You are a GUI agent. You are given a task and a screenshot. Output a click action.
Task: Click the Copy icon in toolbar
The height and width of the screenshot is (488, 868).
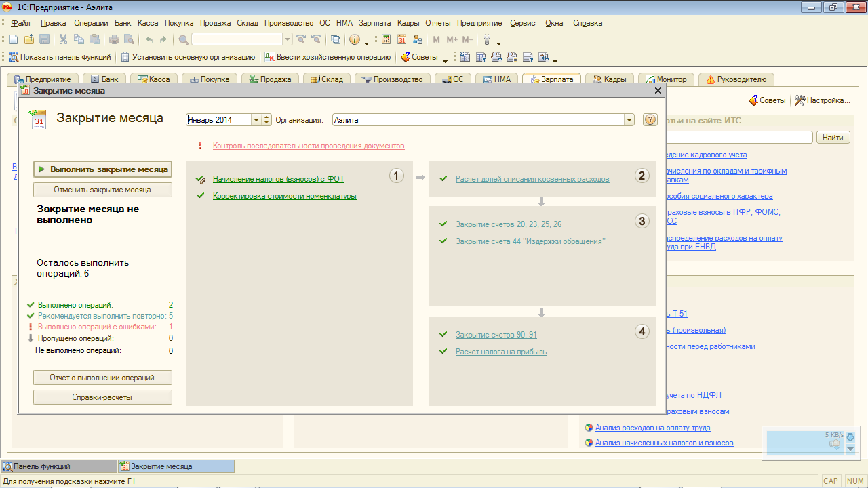79,39
